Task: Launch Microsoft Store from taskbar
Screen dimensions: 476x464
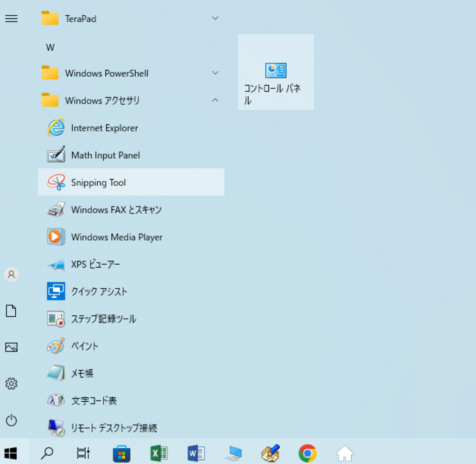Action: (121, 454)
